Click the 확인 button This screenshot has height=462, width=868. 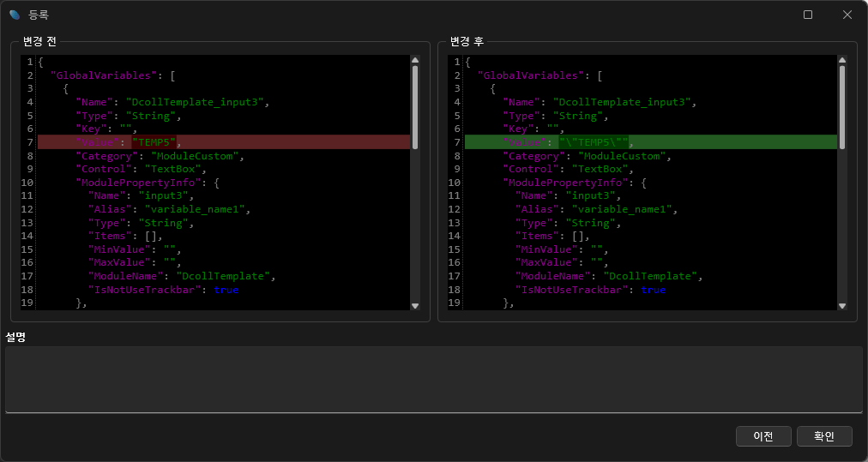824,436
